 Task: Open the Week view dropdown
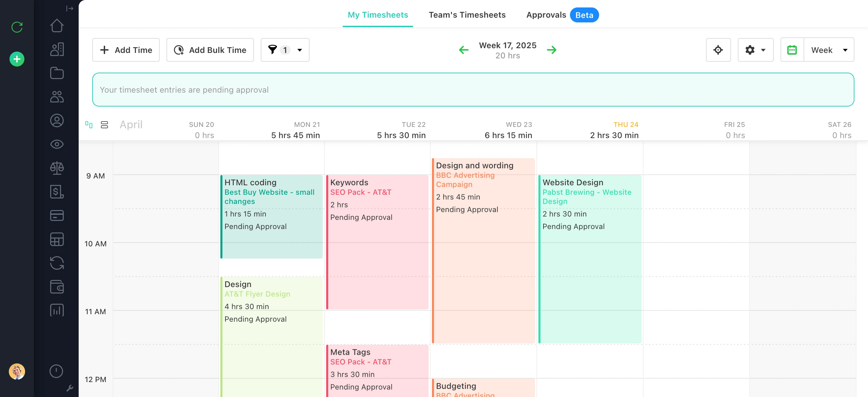[x=829, y=50]
